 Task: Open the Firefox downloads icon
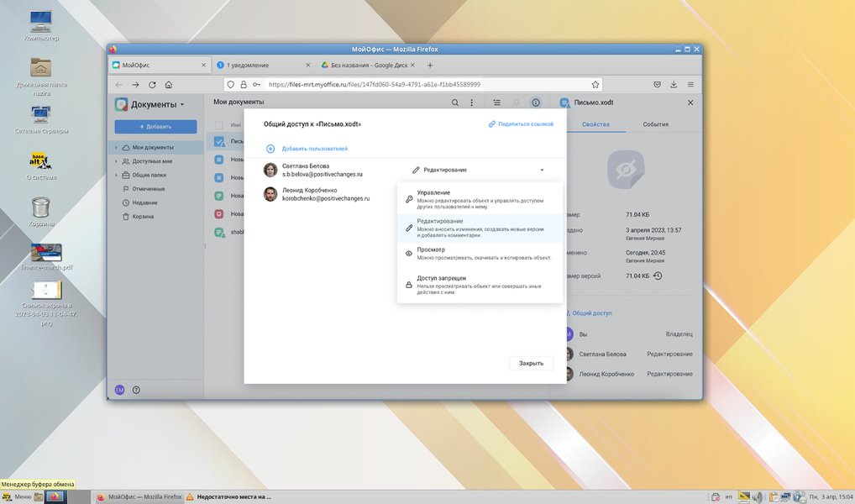click(x=674, y=85)
